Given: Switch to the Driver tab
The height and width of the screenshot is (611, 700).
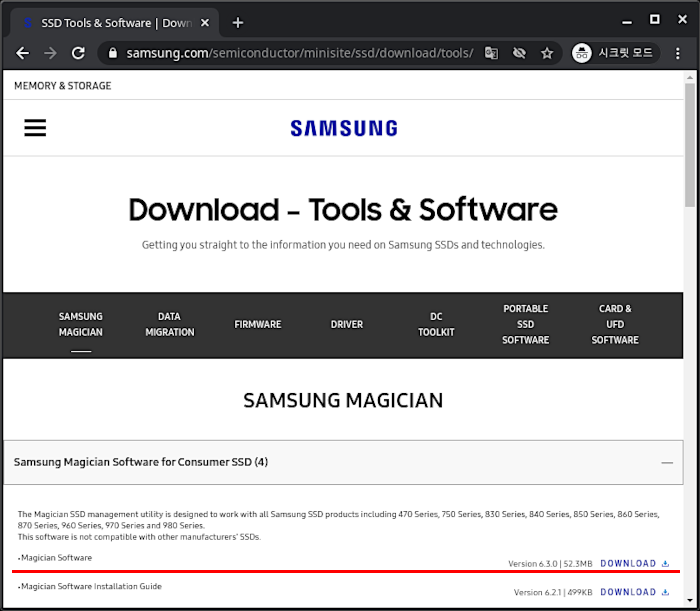Looking at the screenshot, I should tap(347, 324).
